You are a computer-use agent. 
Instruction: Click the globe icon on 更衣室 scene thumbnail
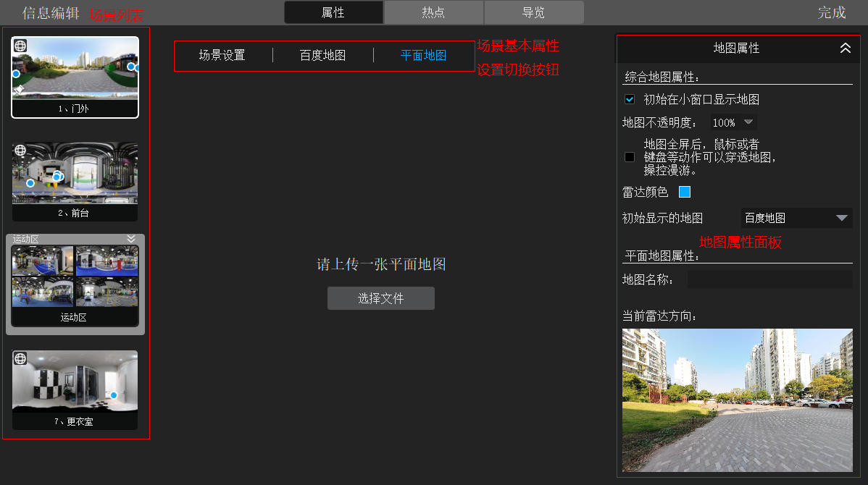[20, 359]
